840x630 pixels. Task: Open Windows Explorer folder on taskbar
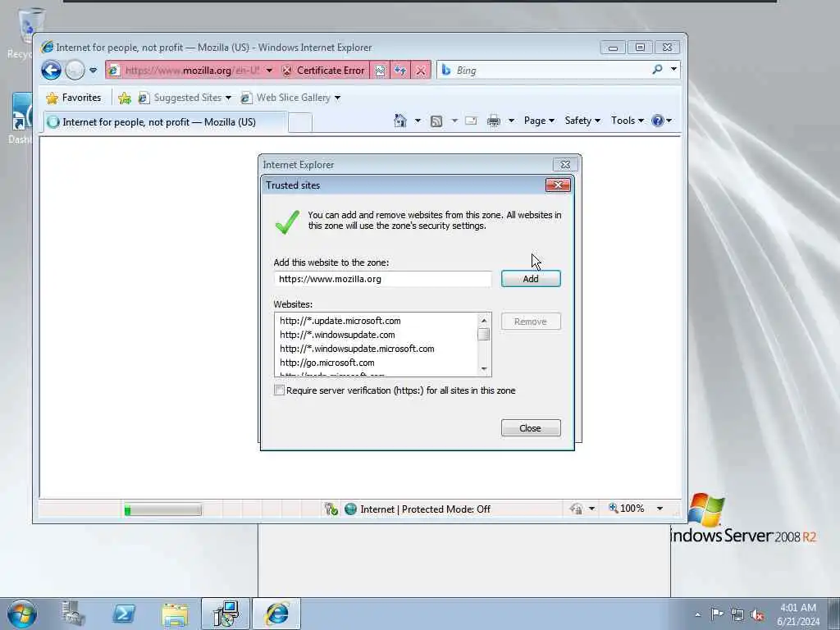tap(175, 614)
